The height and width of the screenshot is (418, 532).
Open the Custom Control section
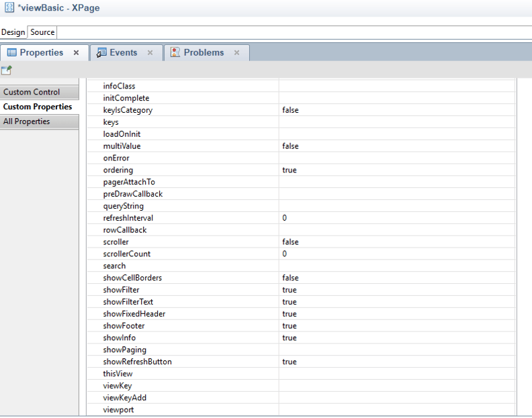(x=32, y=92)
